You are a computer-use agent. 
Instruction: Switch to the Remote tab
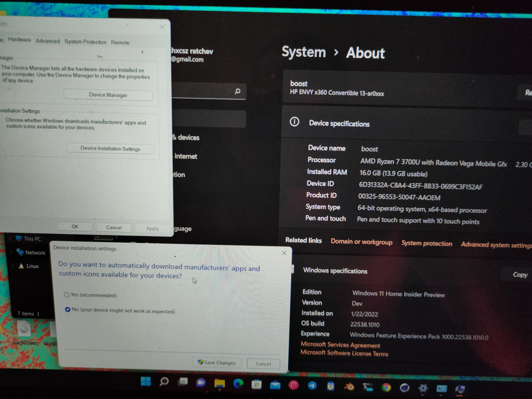[120, 43]
